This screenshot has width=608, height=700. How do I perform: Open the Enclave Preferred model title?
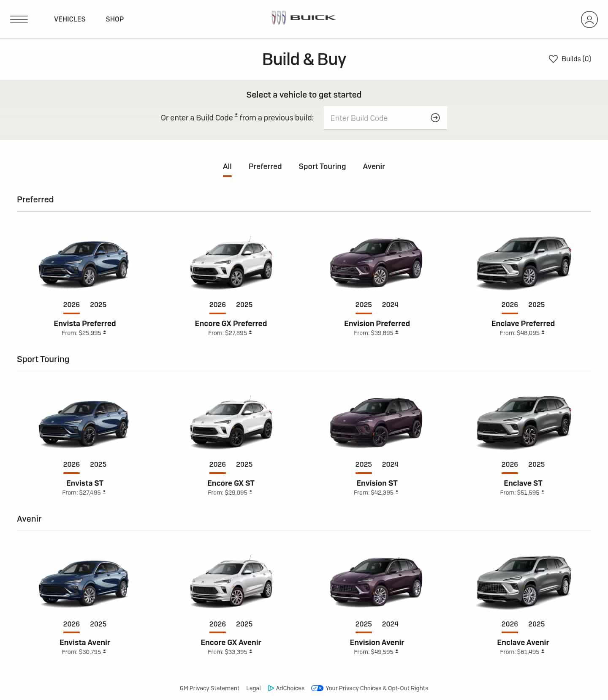pyautogui.click(x=523, y=324)
